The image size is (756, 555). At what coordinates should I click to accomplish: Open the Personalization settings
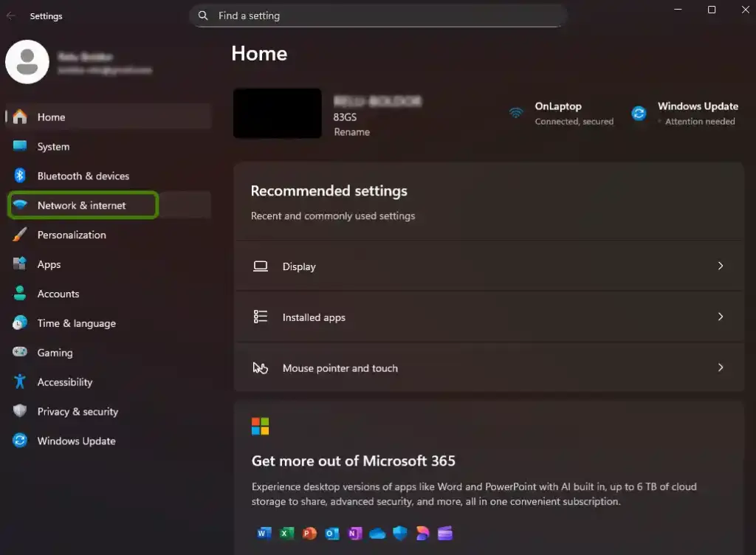click(x=72, y=235)
